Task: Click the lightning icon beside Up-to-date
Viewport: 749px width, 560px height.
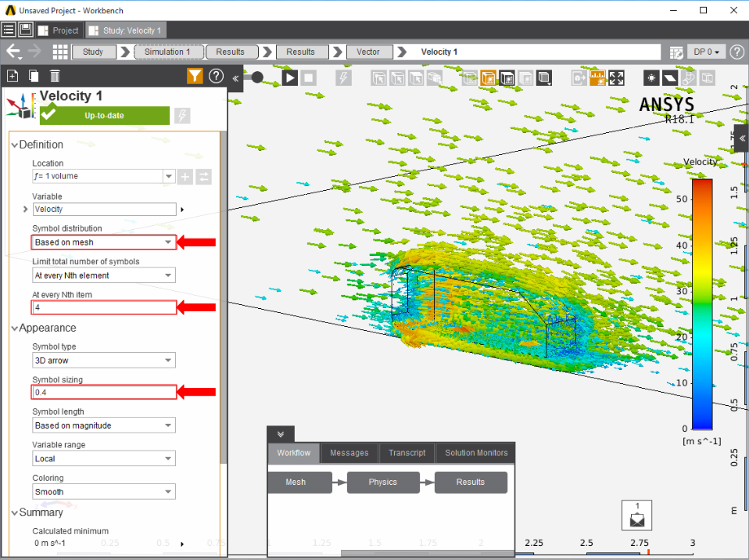Action: tap(182, 115)
